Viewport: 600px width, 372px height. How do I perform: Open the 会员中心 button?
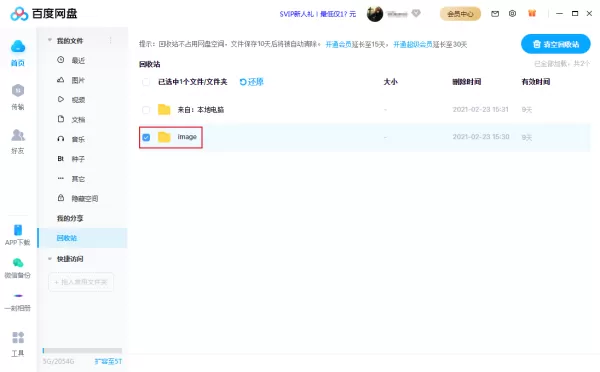460,14
